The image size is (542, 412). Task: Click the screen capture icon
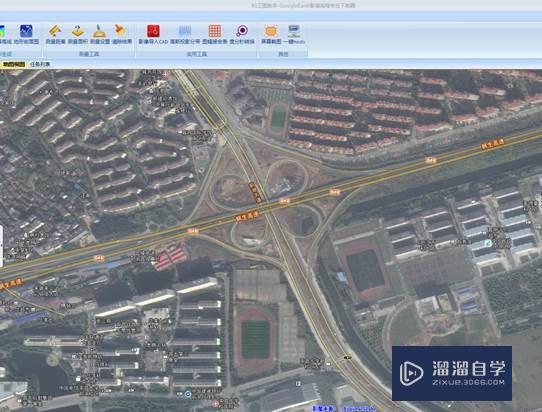click(271, 31)
